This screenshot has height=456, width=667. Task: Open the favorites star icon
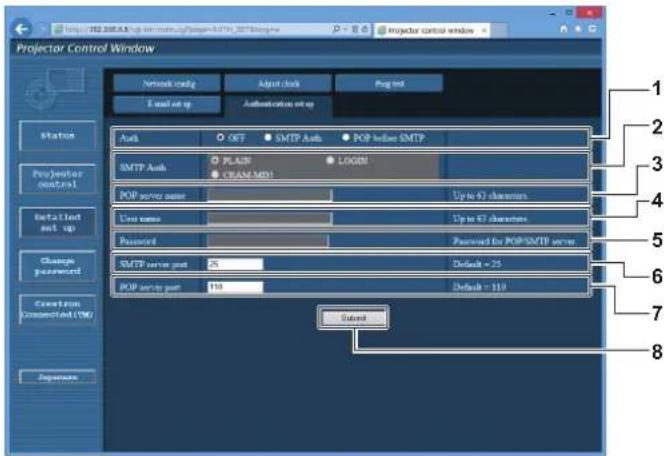[578, 28]
